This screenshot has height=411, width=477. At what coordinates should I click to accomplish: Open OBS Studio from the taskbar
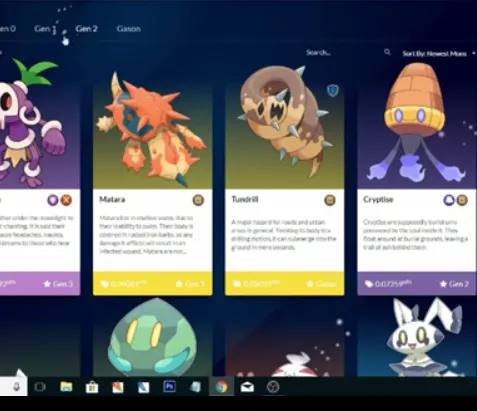coord(273,387)
